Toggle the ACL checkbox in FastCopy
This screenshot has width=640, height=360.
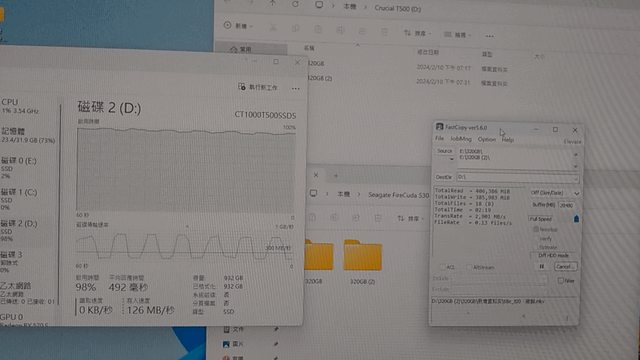click(x=442, y=267)
